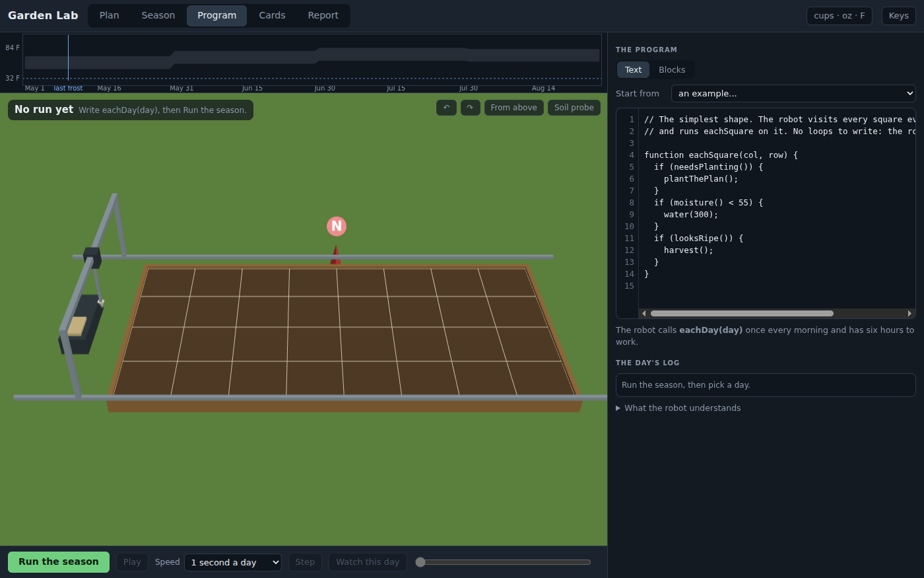The width and height of the screenshot is (924, 578).
Task: Click the season day slider handle
Action: point(420,562)
